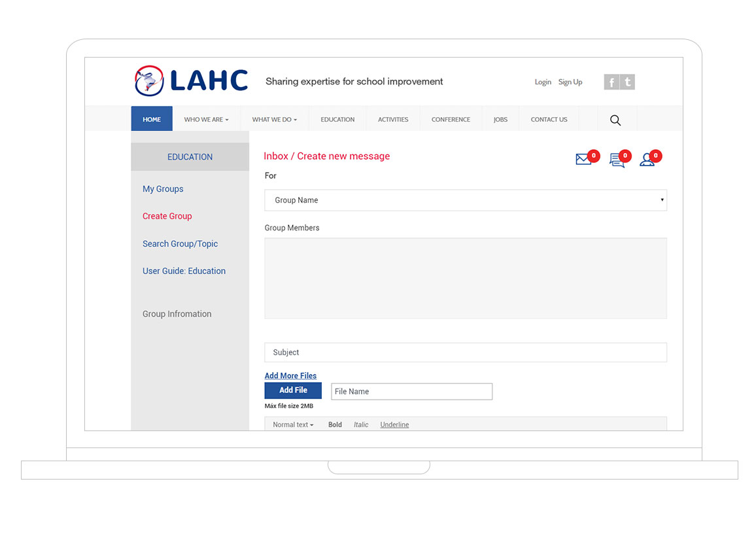Expand the Who We Are menu
This screenshot has height=543, width=756.
(x=206, y=120)
